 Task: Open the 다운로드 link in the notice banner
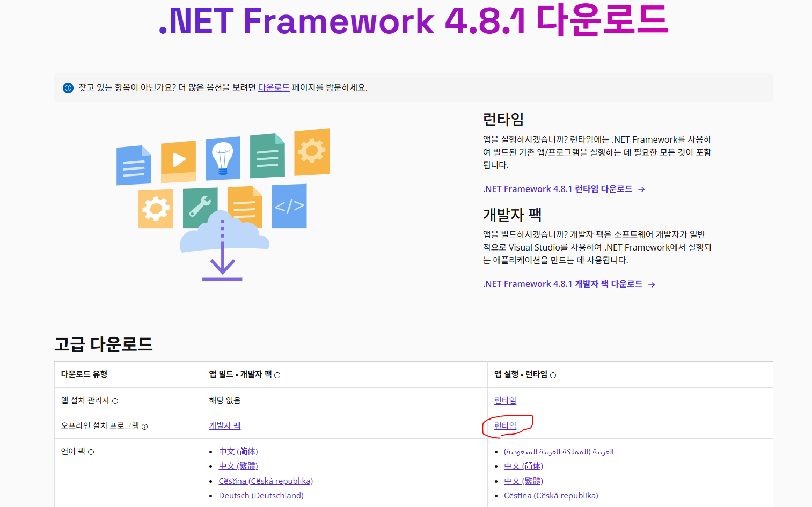point(274,87)
